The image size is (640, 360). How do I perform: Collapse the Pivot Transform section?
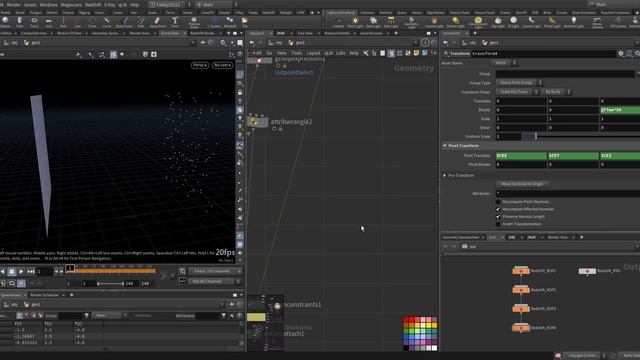click(x=445, y=145)
